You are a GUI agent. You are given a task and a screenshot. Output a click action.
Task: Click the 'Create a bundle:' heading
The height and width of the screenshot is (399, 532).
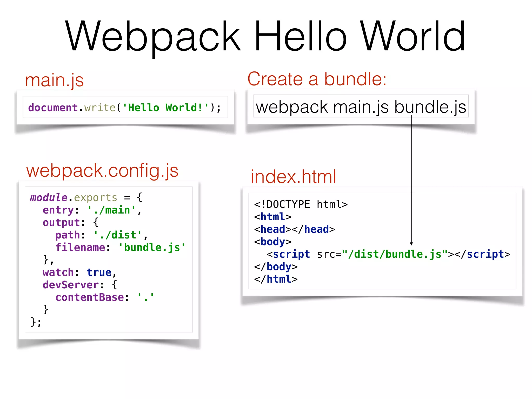click(317, 79)
